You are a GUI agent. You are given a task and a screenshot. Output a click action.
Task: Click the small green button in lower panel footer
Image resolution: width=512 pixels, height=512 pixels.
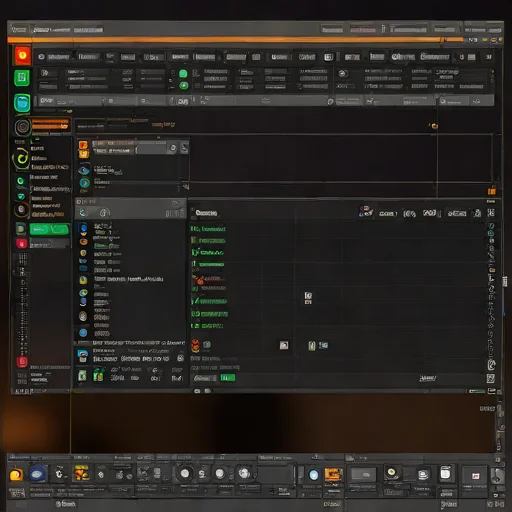228,378
